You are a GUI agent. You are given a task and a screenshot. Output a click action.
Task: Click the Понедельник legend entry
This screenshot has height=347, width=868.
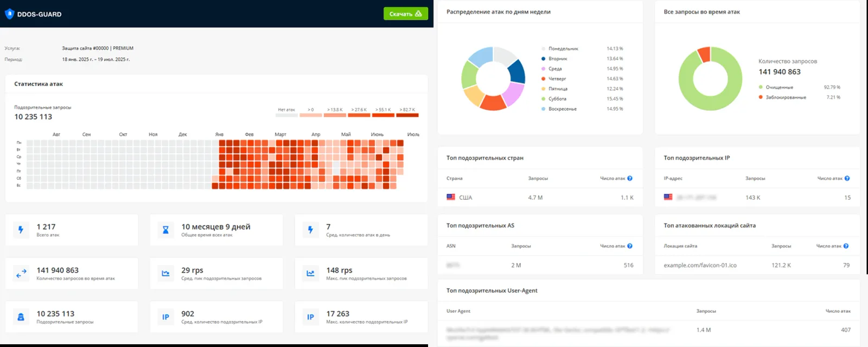(x=560, y=49)
